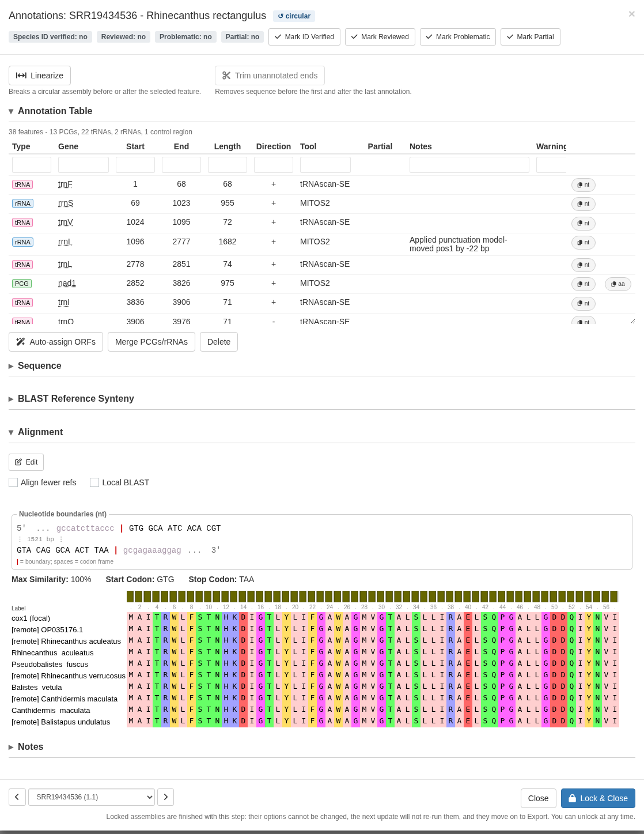The width and height of the screenshot is (644, 834).
Task: Sort table by End column header
Action: (x=181, y=146)
